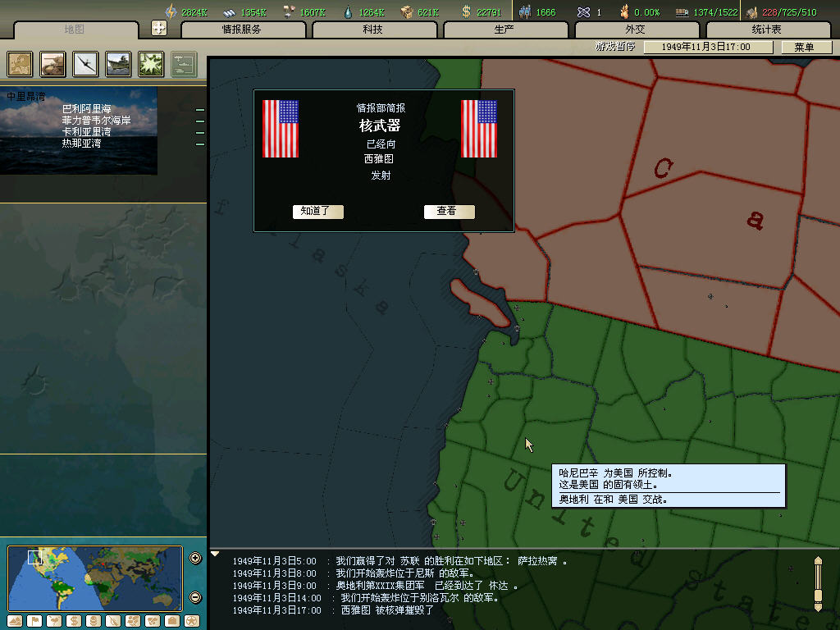Click the oil droplet resource icon
The width and height of the screenshot is (840, 630).
[348, 11]
